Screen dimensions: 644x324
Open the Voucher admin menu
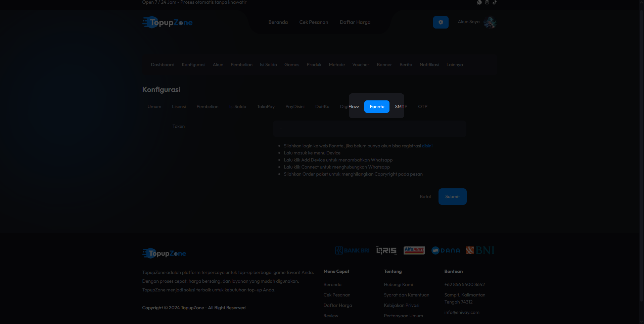pos(361,64)
